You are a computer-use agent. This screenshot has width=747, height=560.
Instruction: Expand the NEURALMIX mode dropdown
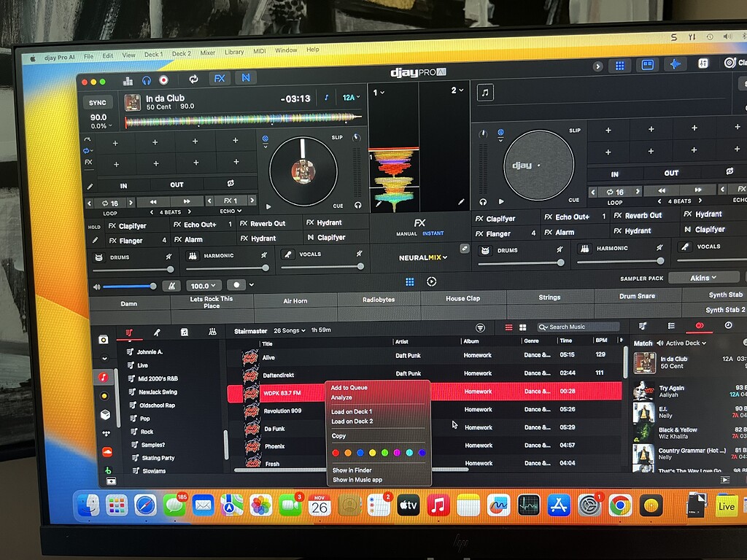pyautogui.click(x=423, y=258)
